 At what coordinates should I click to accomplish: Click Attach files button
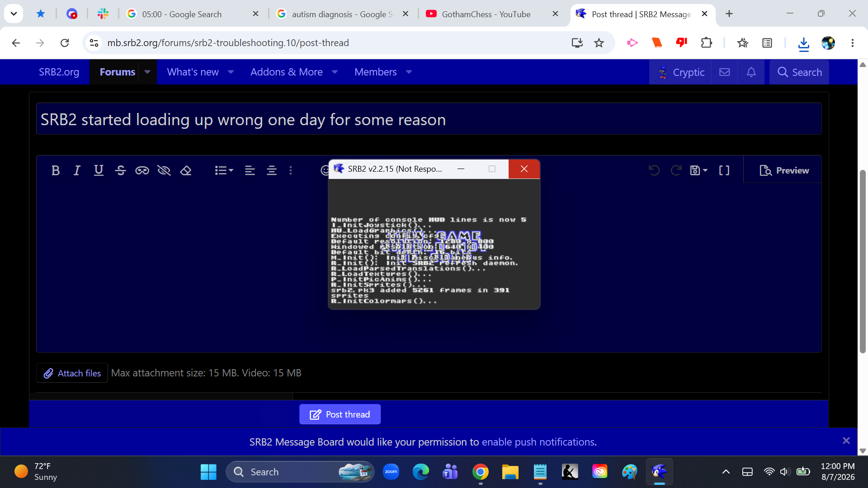(x=72, y=373)
